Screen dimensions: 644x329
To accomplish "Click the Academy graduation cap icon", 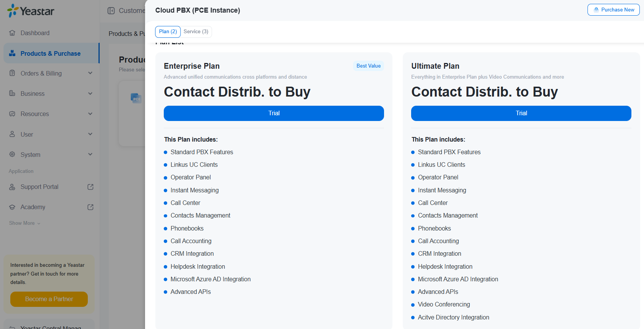I will pos(12,207).
